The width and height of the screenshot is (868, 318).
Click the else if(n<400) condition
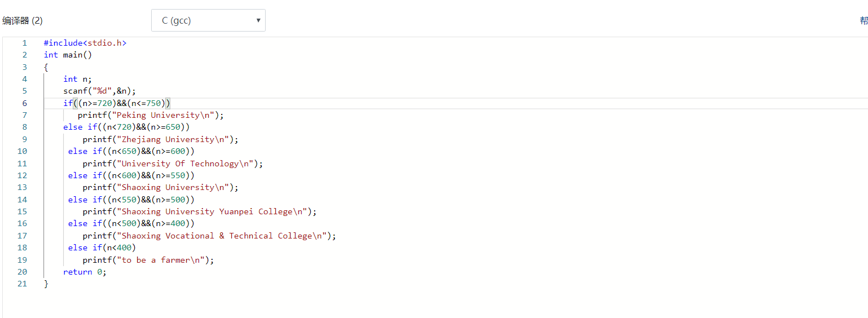(x=102, y=248)
